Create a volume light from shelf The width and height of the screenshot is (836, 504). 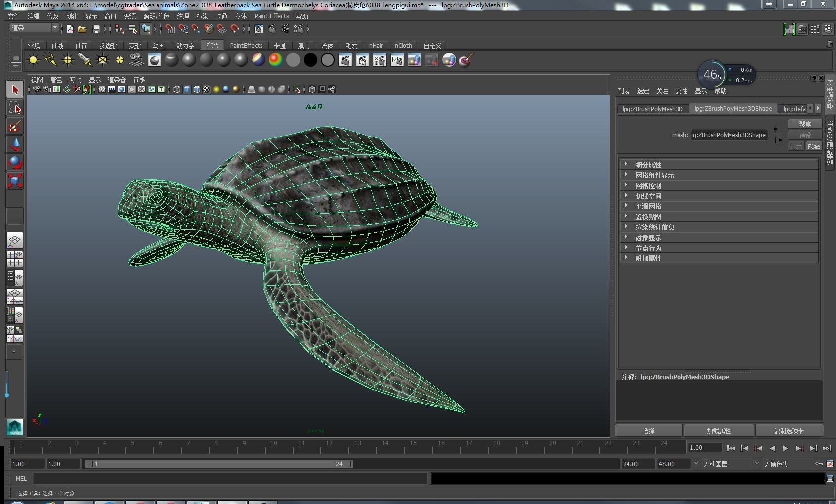pyautogui.click(x=120, y=60)
